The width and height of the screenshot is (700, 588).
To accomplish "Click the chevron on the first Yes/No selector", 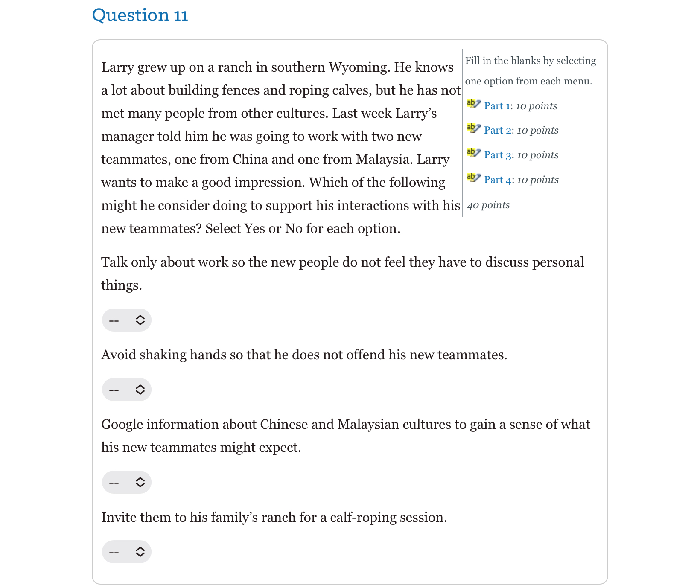I will click(x=139, y=320).
